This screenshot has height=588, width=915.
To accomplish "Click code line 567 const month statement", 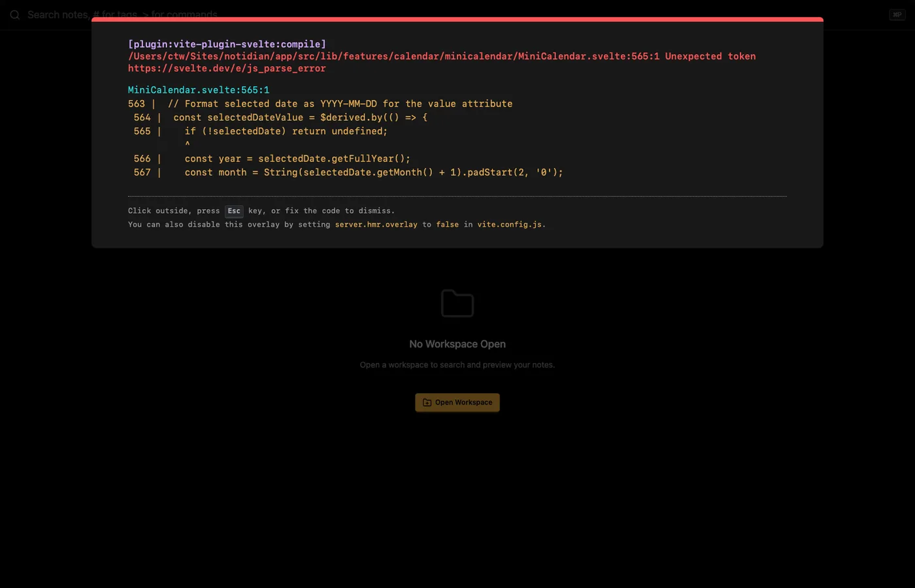I will point(348,172).
